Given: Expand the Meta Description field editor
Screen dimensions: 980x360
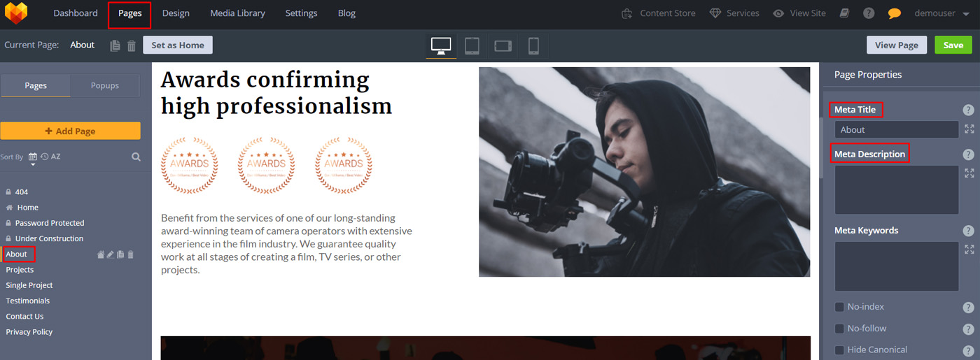Looking at the screenshot, I should click(969, 173).
